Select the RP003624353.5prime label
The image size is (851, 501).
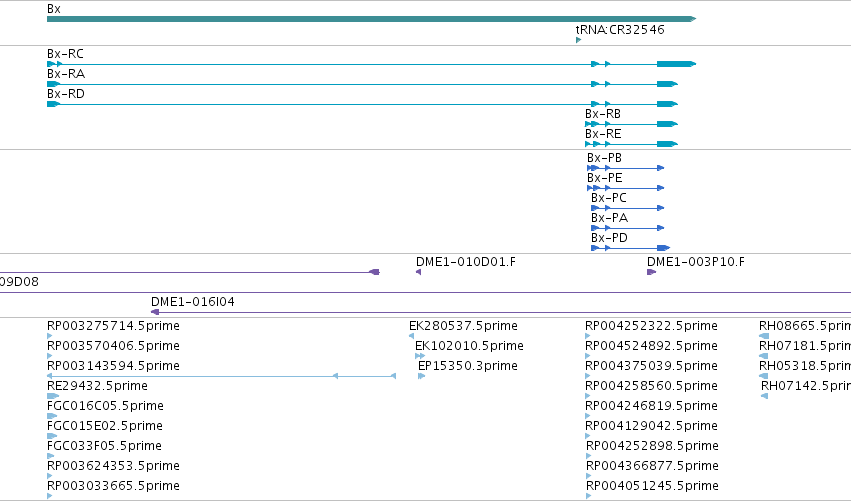tap(113, 466)
